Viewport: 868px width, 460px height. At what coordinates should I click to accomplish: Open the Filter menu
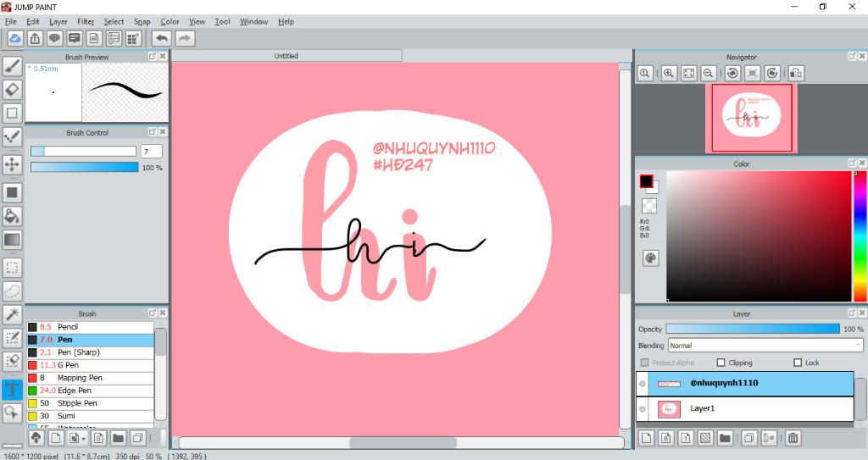click(x=86, y=21)
